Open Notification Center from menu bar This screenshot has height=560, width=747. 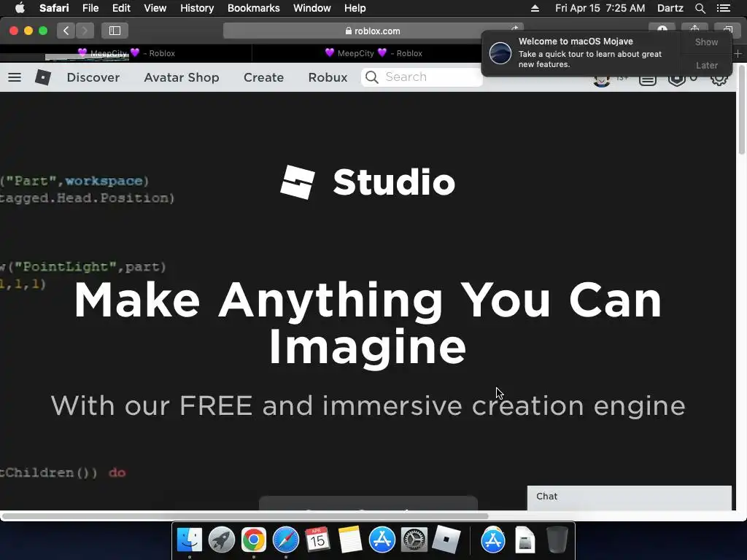723,8
